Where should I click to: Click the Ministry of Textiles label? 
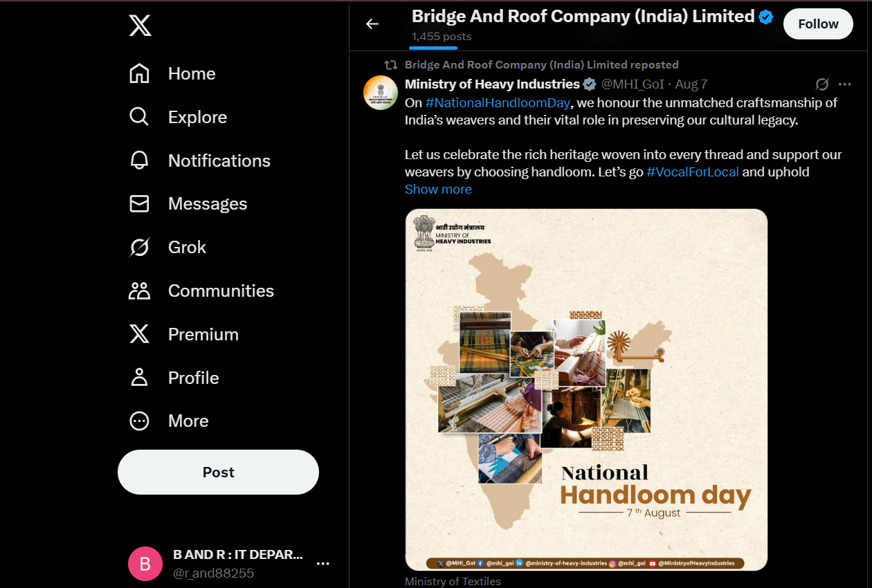point(453,582)
